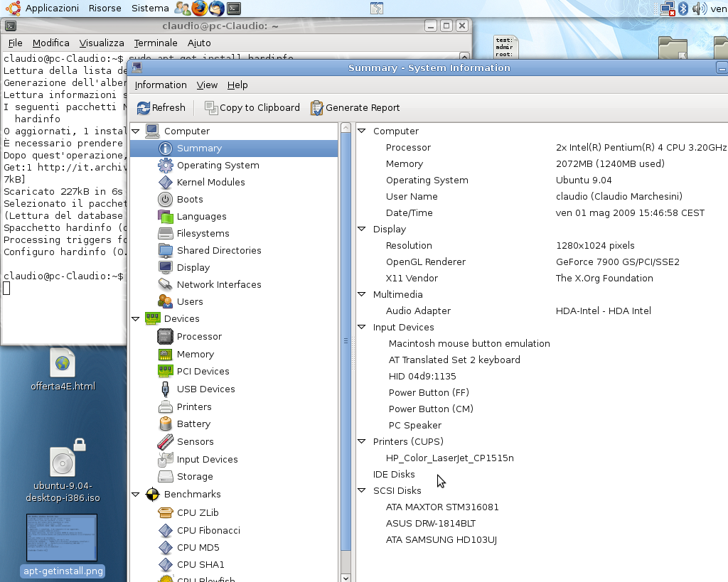This screenshot has height=582, width=728.
Task: Click the Summary info icon in sidebar
Action: pyautogui.click(x=165, y=148)
